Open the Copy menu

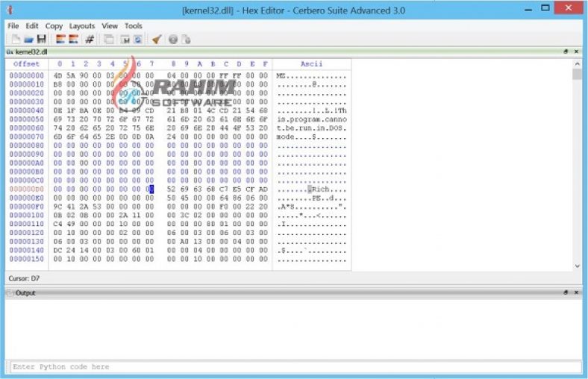click(x=54, y=26)
